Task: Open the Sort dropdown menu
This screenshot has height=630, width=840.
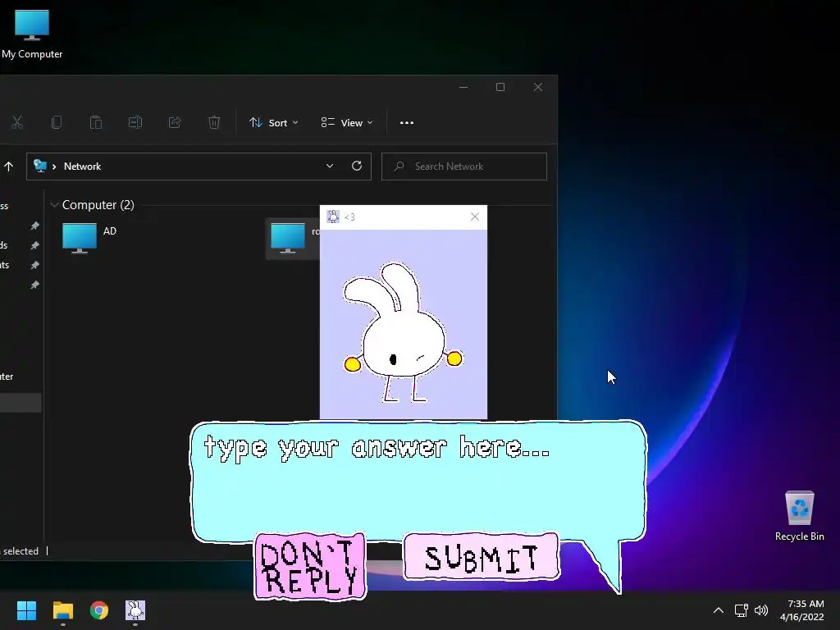Action: [274, 123]
